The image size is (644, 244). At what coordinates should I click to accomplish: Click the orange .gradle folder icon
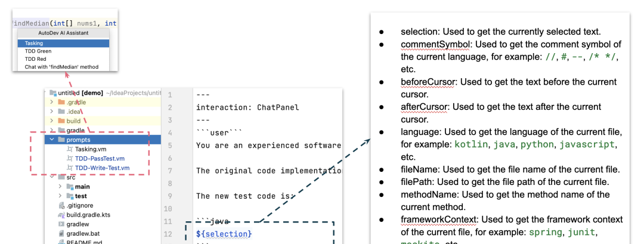[61, 102]
